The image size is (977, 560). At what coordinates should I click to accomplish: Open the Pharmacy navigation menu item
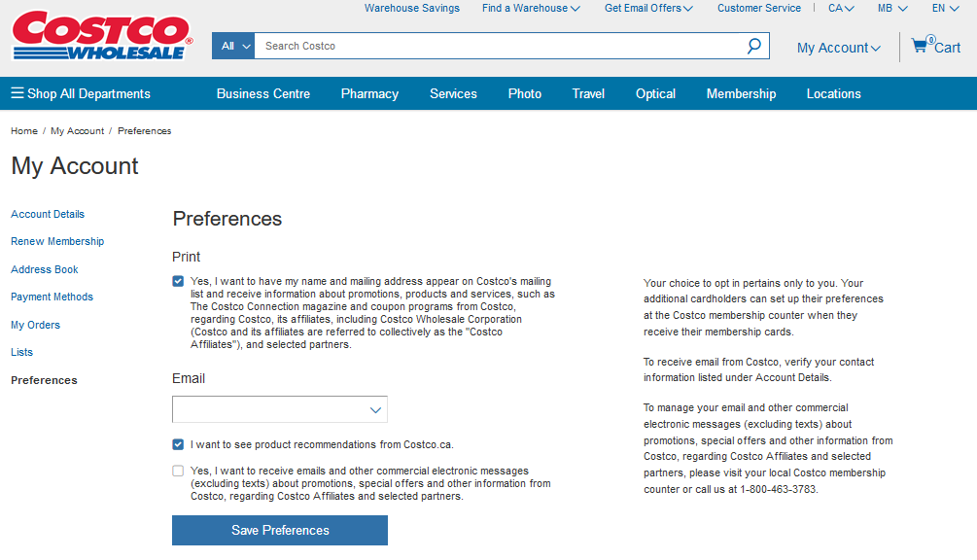click(x=369, y=94)
